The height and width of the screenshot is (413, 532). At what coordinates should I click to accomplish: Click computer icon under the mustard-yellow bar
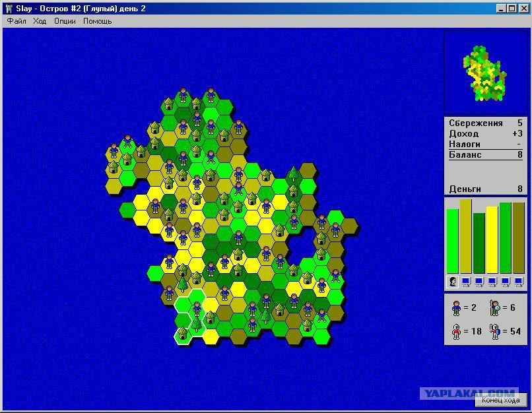coord(466,282)
